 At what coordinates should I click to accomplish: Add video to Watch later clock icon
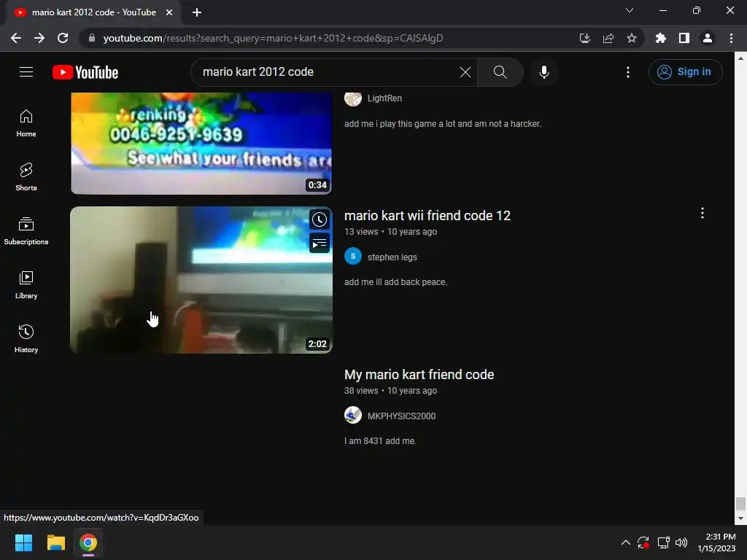tap(320, 219)
